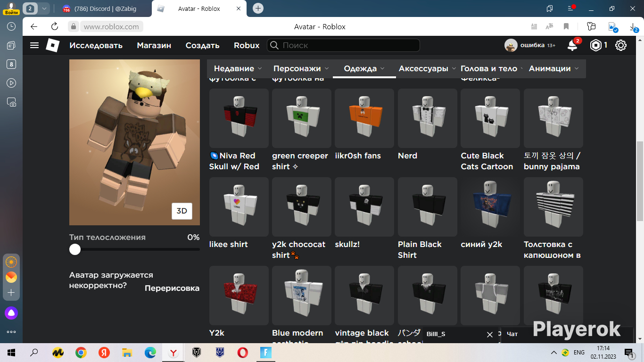Expand the Недавние category dropdown
Screen dimensions: 644x362
click(238, 68)
